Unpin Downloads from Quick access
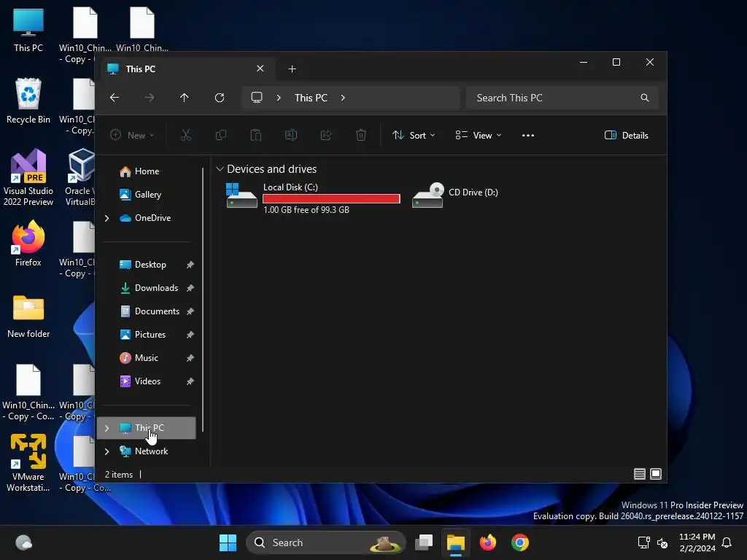747x560 pixels. (x=190, y=288)
